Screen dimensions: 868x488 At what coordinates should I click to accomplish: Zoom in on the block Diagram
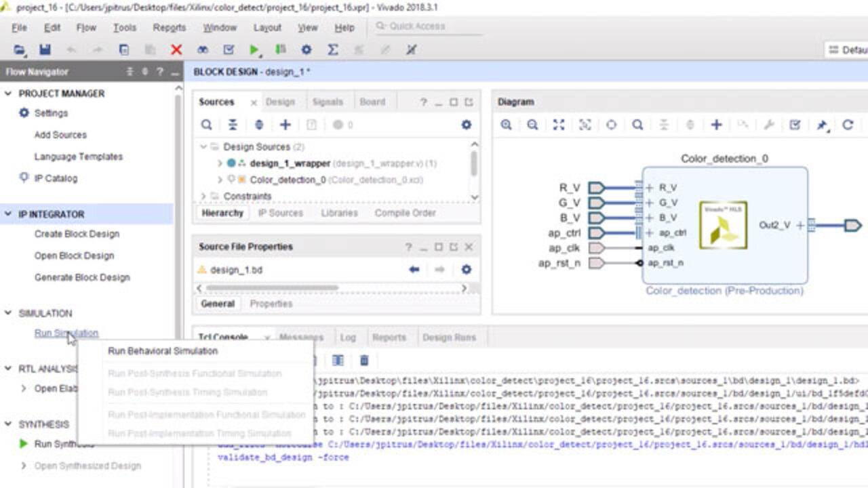(506, 125)
